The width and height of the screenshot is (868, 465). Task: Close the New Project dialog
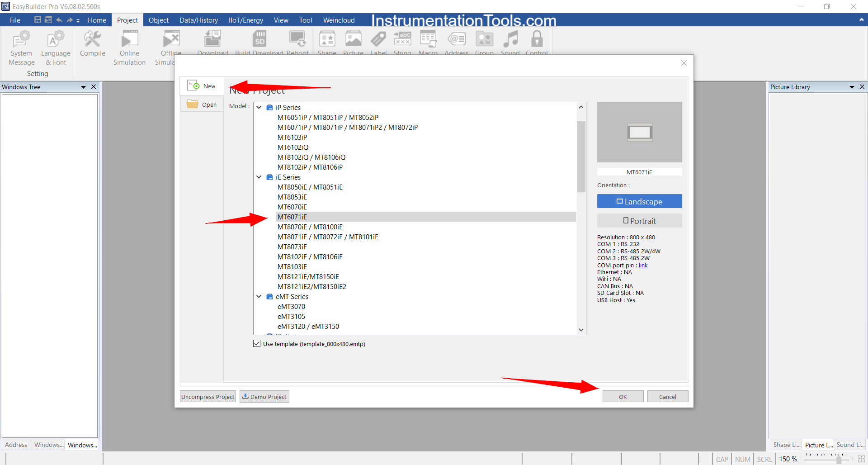684,63
